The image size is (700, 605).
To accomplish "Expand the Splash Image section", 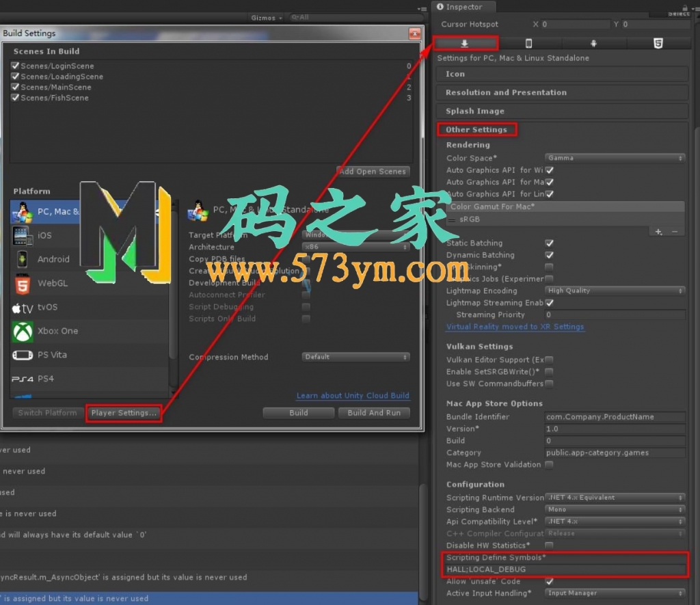I will tap(562, 111).
